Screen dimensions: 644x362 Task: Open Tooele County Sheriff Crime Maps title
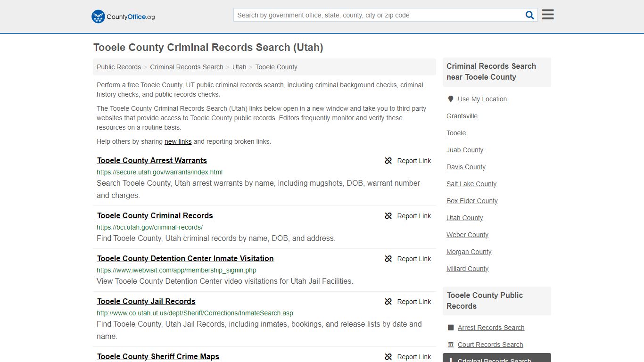(x=158, y=356)
